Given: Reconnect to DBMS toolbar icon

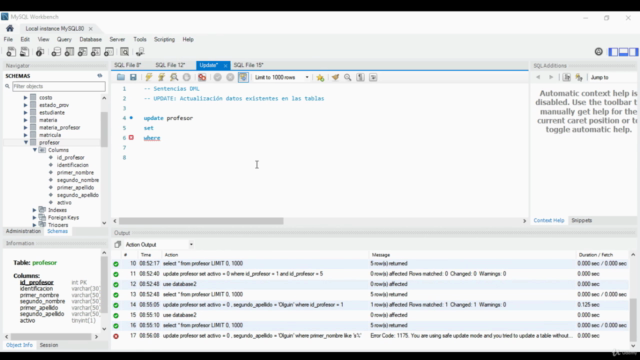Looking at the screenshot, I should [x=140, y=52].
